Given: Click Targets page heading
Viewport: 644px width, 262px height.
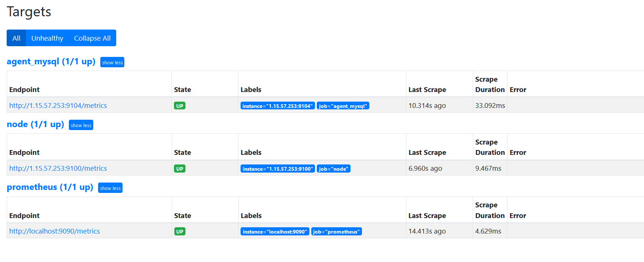Looking at the screenshot, I should 29,12.
